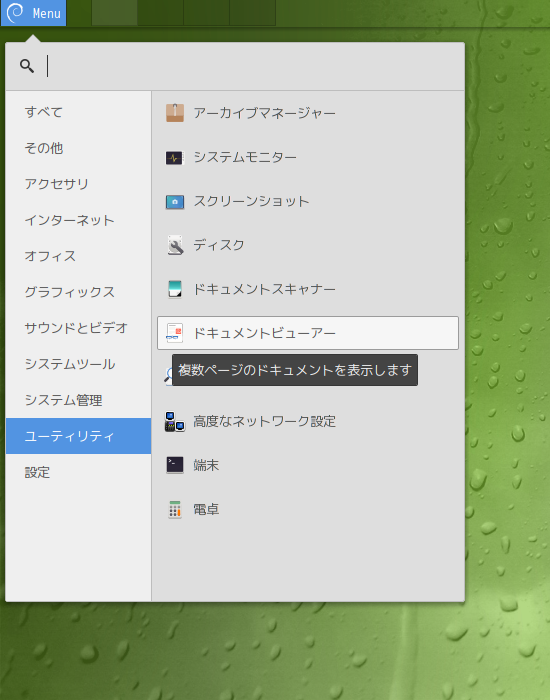Open the 設定 category
This screenshot has height=700, width=550.
pyautogui.click(x=79, y=472)
